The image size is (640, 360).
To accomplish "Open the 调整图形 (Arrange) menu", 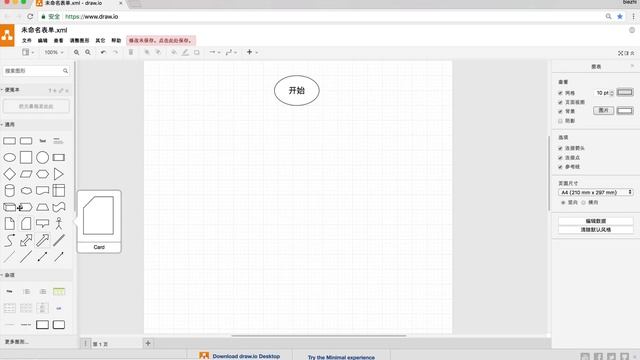I will [x=79, y=40].
